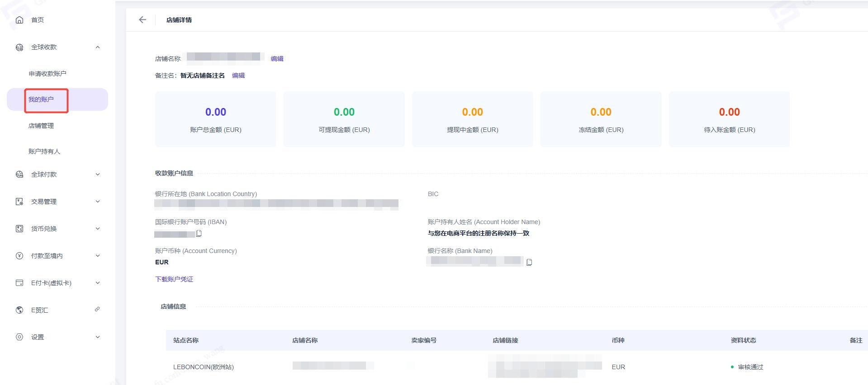
Task: Edit the store remark name 备注名
Action: tap(238, 75)
